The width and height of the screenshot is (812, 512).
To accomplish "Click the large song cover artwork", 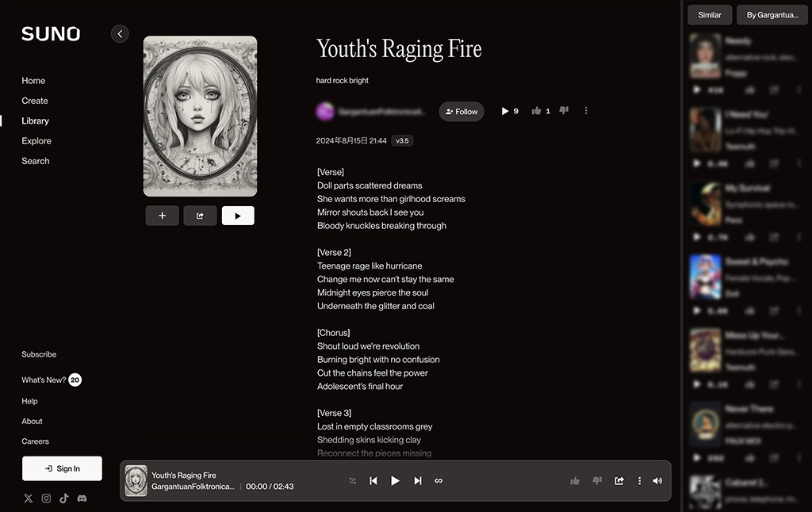I will 200,116.
